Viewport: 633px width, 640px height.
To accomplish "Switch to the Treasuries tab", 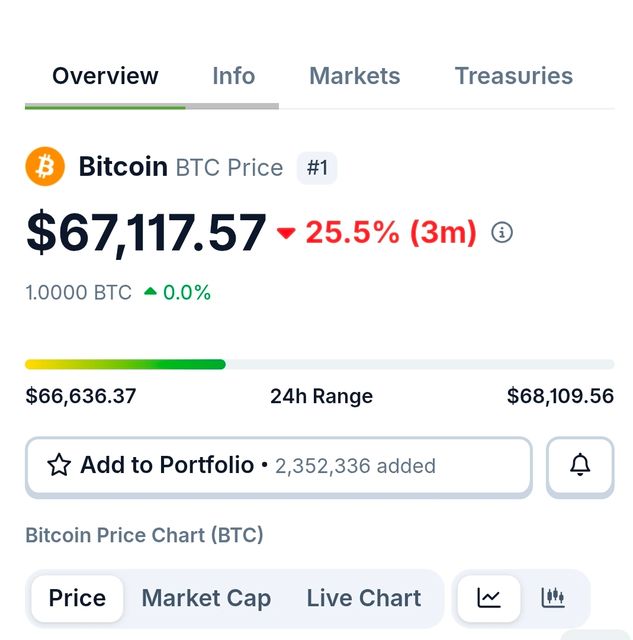I will click(513, 76).
